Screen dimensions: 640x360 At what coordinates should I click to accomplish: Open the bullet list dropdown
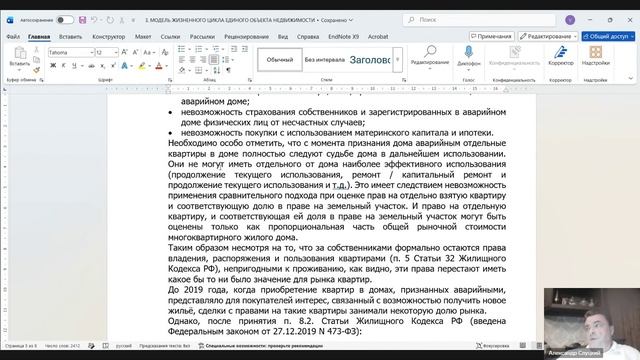coord(189,49)
